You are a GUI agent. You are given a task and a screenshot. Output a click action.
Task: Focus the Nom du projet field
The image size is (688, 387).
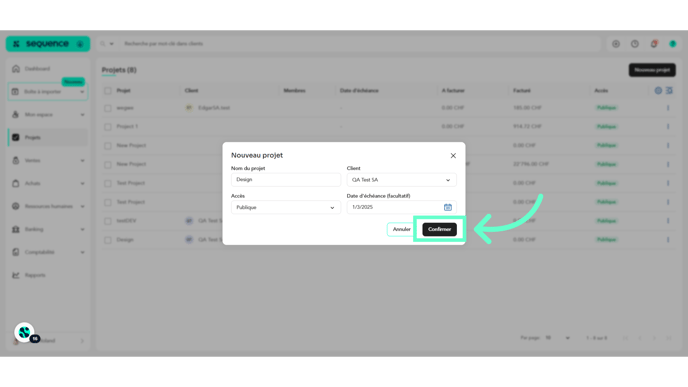click(286, 179)
